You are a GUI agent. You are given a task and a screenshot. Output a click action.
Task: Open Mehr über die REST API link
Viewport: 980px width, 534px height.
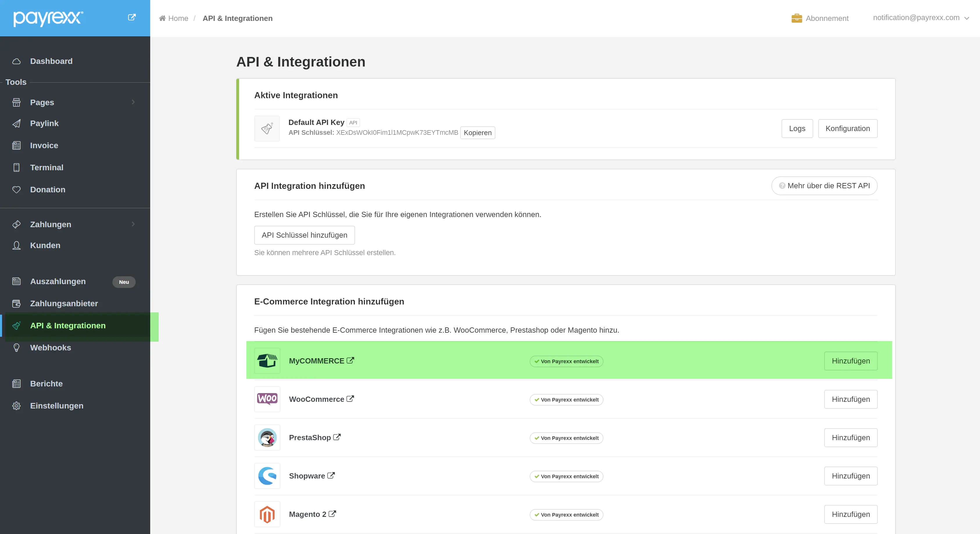(824, 186)
